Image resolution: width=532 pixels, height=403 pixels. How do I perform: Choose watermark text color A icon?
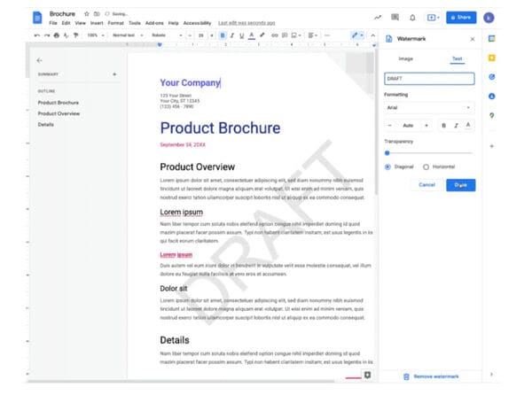[468, 126]
